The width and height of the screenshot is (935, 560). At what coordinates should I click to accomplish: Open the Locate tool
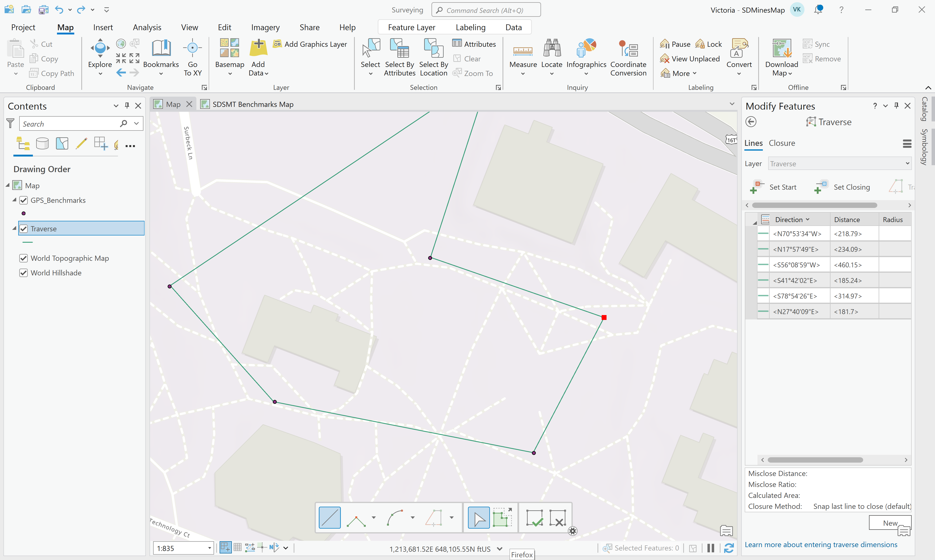tap(552, 56)
